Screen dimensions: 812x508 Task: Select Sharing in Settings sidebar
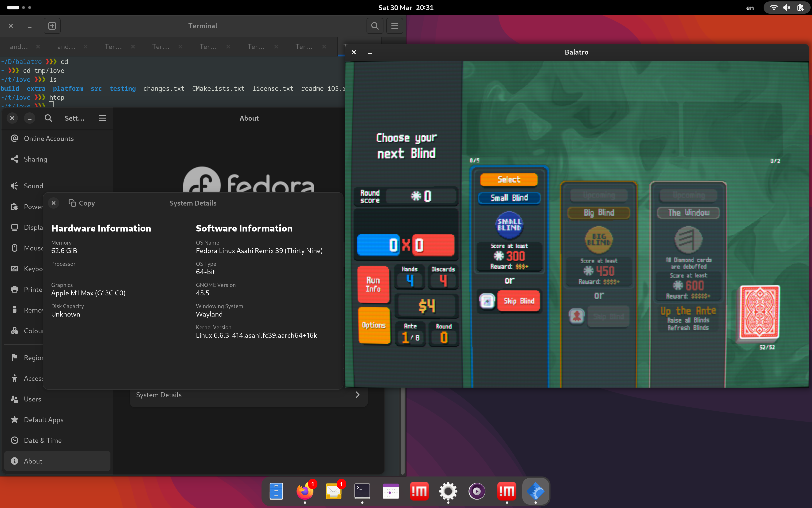click(x=57, y=159)
